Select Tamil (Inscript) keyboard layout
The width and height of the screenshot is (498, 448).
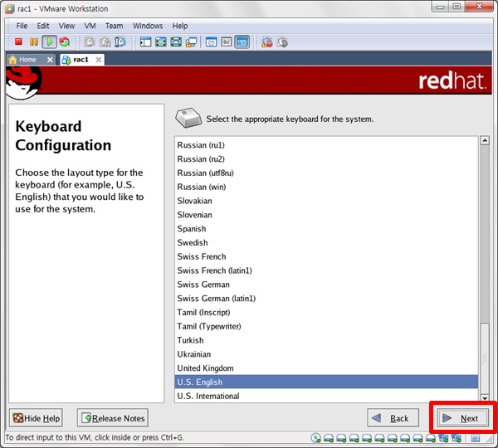click(x=326, y=313)
